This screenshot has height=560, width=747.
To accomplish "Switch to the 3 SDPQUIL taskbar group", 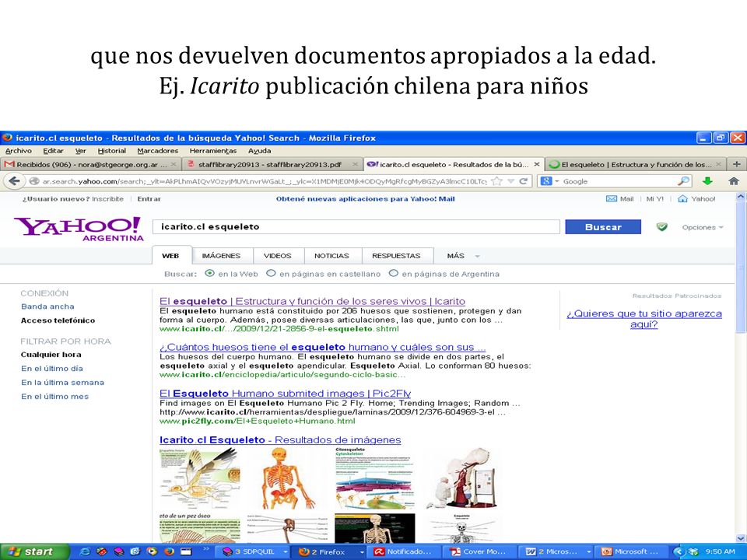I will 255,551.
